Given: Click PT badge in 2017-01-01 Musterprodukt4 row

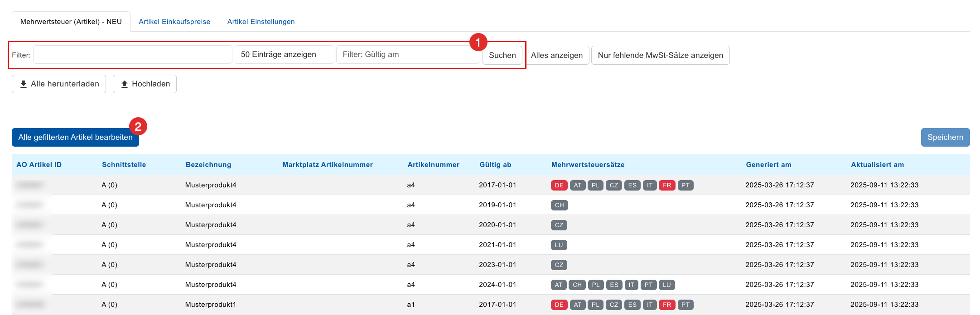Looking at the screenshot, I should point(686,185).
